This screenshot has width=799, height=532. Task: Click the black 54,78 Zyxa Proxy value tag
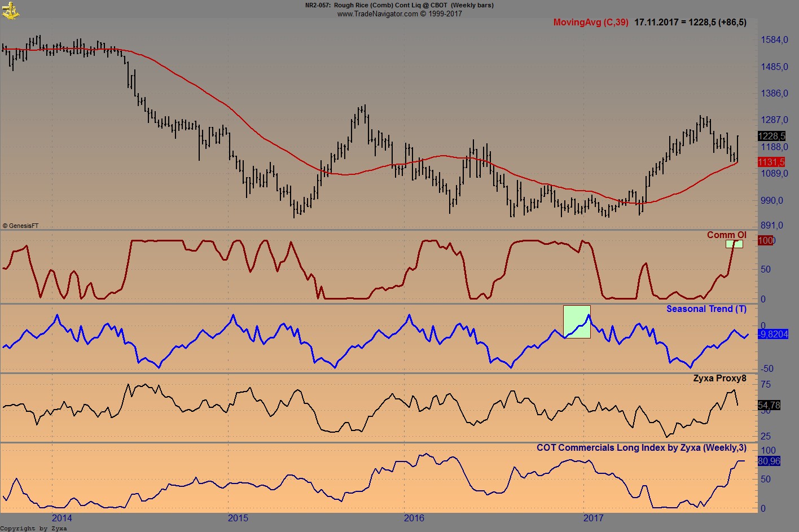(769, 406)
